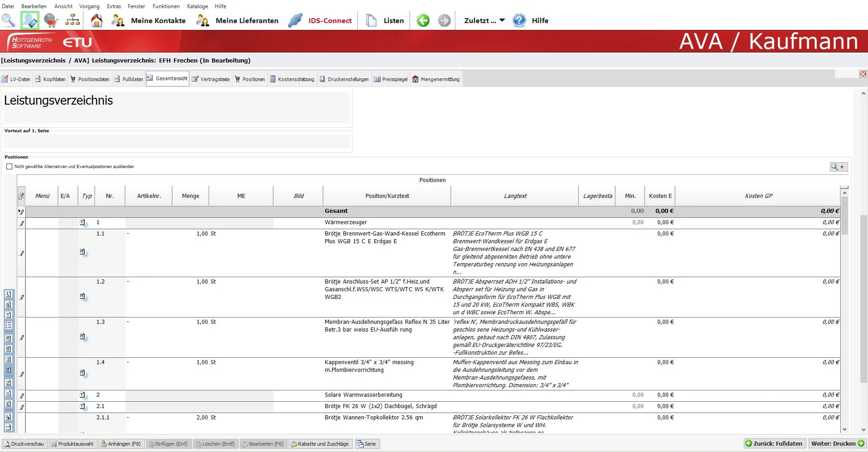Viewport: 868px width, 452px height.
Task: Go back with Zurück: Fußdaten
Action: click(x=775, y=444)
